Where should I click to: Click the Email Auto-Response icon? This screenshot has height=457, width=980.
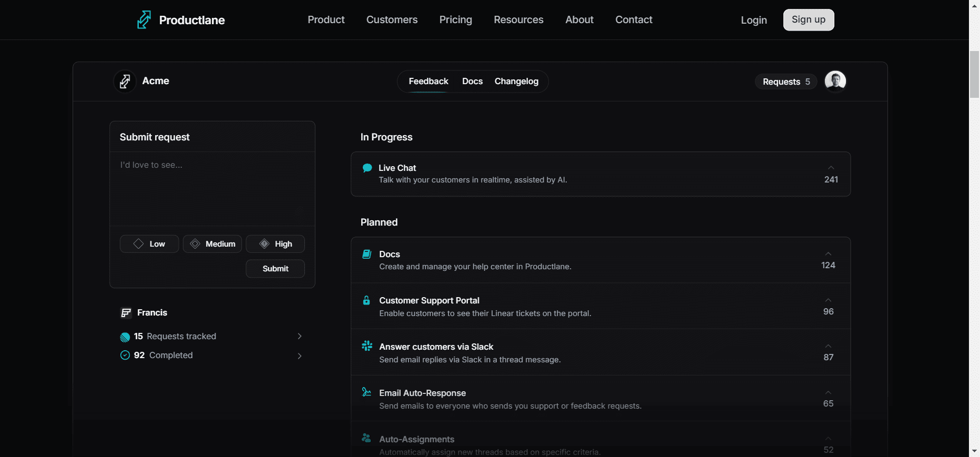click(x=366, y=392)
